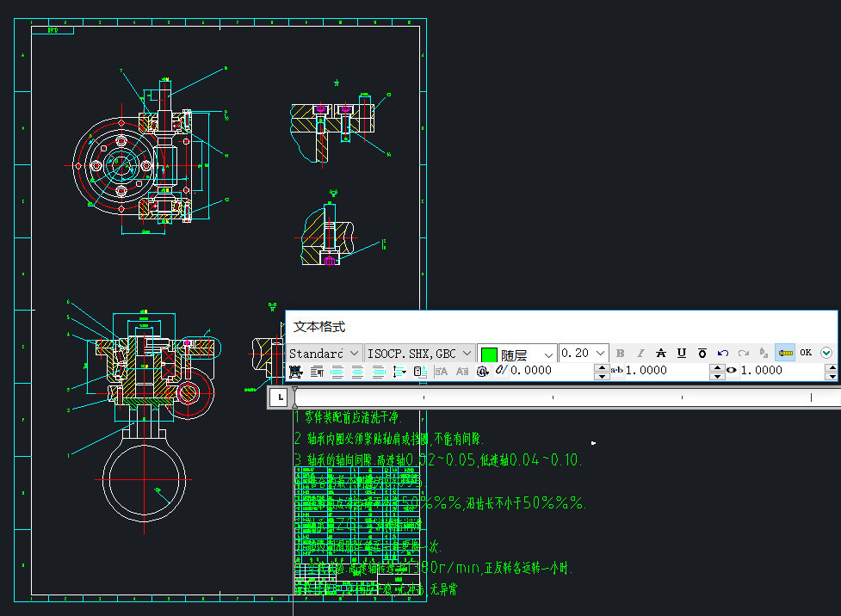Click the oblique angle icon
841x616 pixels.
tap(501, 370)
